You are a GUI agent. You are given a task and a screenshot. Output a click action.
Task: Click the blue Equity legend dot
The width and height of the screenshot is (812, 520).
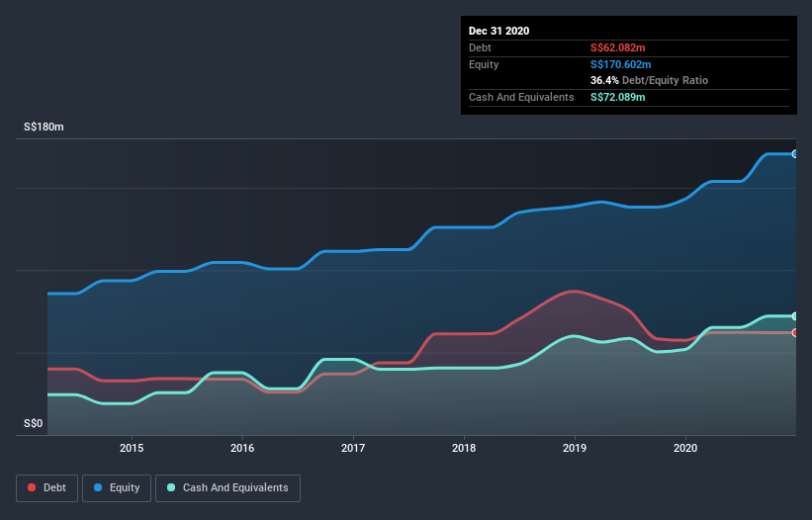coord(98,487)
